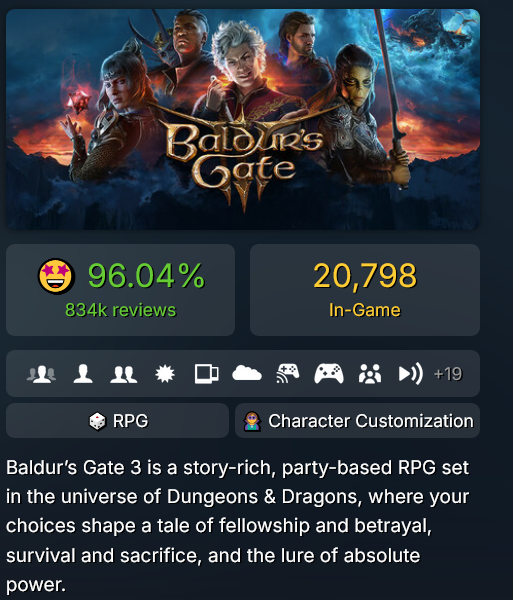Open the RPG tag
The width and height of the screenshot is (513, 600).
click(117, 421)
